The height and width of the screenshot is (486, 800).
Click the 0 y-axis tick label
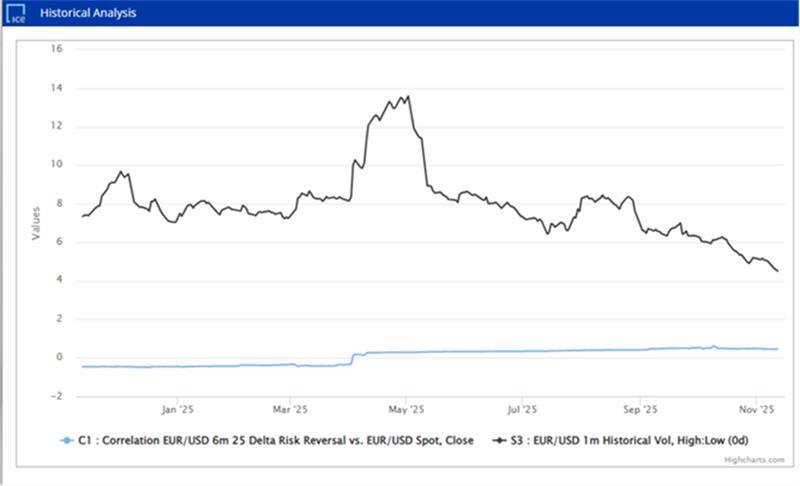pyautogui.click(x=59, y=357)
